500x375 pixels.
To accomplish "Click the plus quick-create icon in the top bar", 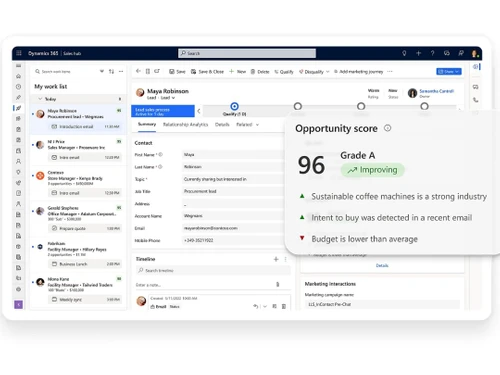I will [419, 53].
